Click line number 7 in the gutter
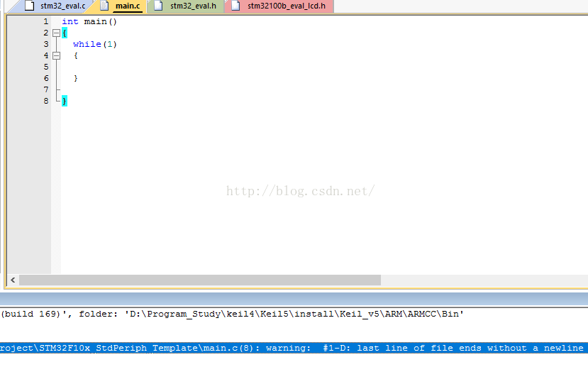Viewport: 588px width, 367px height. pos(46,89)
